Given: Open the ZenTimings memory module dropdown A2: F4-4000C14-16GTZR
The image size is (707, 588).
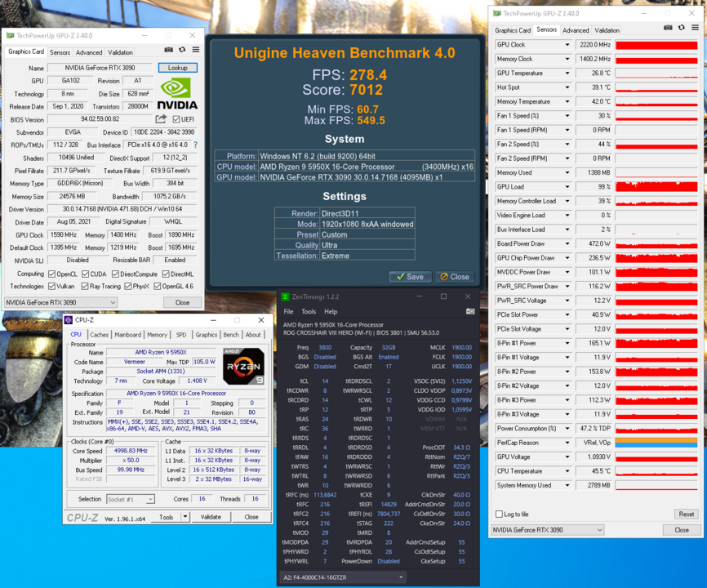Looking at the screenshot, I should click(343, 577).
